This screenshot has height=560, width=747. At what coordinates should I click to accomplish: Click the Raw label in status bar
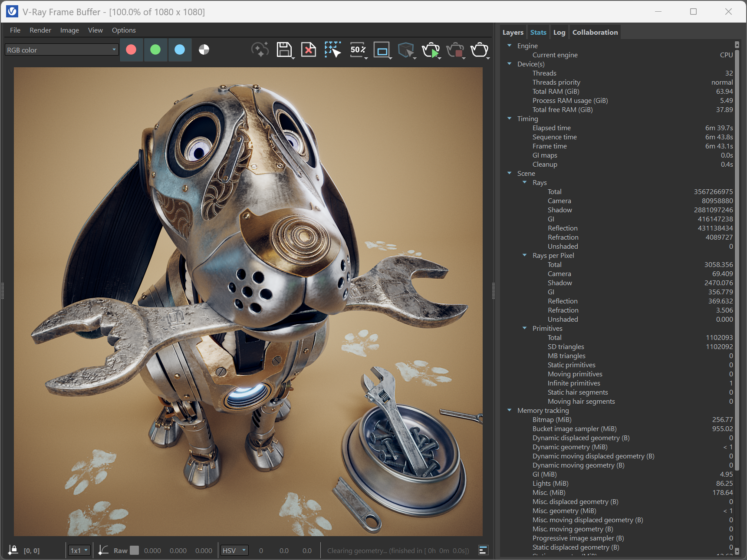tap(120, 550)
